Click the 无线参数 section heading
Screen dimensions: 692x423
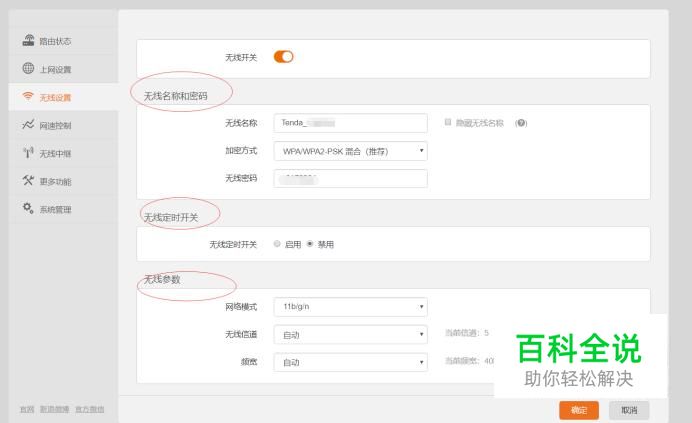pos(162,279)
